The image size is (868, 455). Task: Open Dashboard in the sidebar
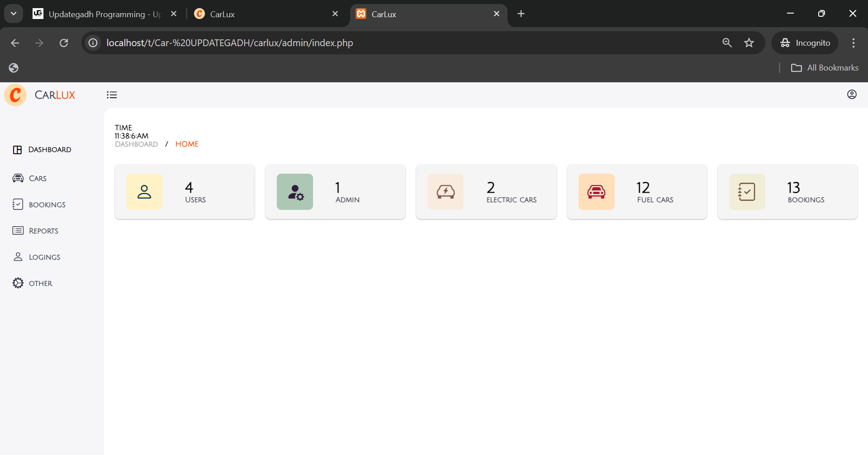pyautogui.click(x=49, y=150)
